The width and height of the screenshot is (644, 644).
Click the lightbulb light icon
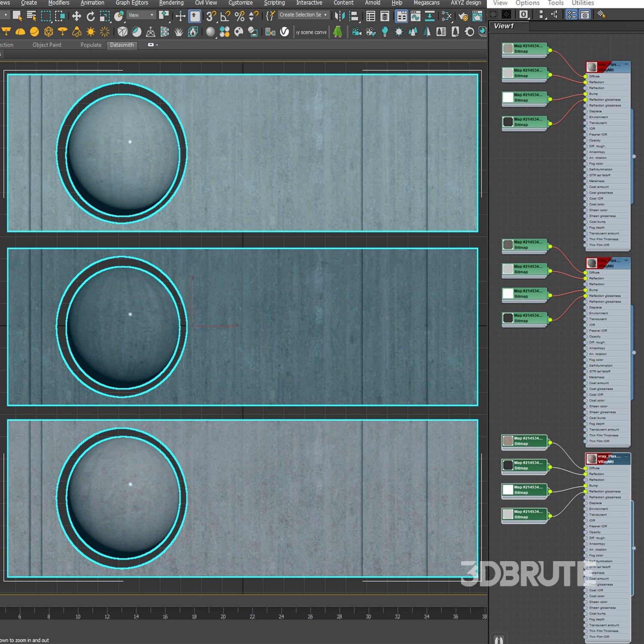[x=385, y=32]
